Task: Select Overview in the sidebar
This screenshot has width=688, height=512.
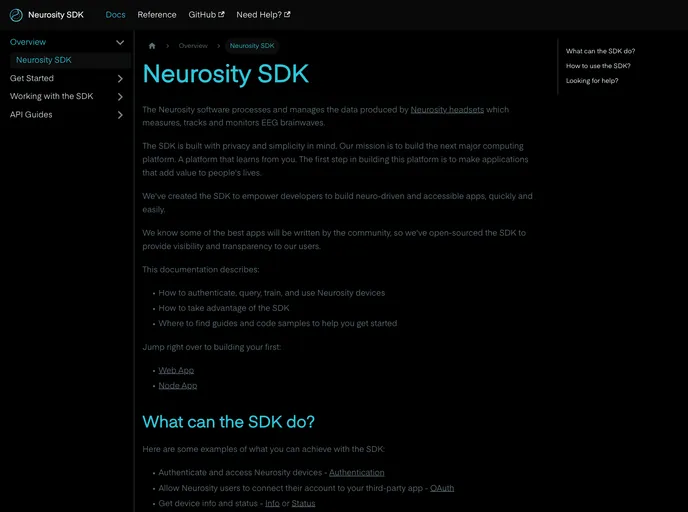Action: (28, 42)
